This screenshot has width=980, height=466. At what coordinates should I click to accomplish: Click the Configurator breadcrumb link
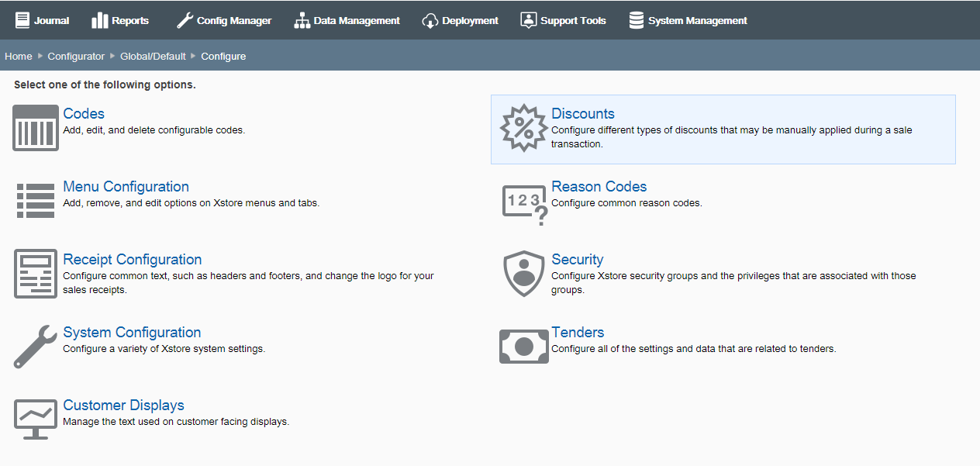tap(76, 56)
